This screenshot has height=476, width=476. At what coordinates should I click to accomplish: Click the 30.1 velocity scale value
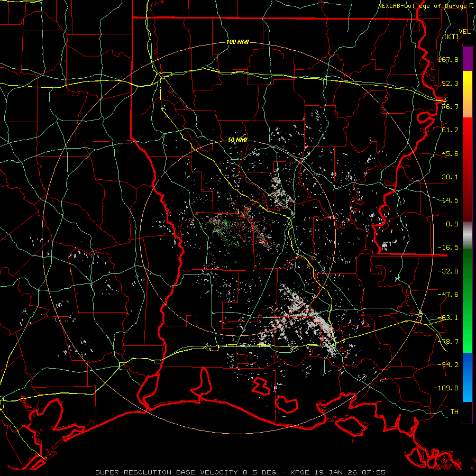(x=450, y=177)
